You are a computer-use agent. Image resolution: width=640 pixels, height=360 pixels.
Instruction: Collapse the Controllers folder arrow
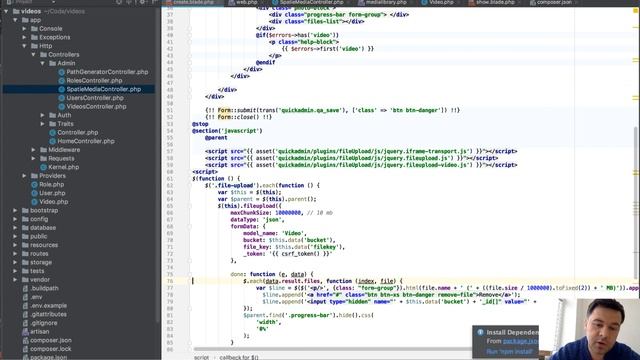coord(33,55)
